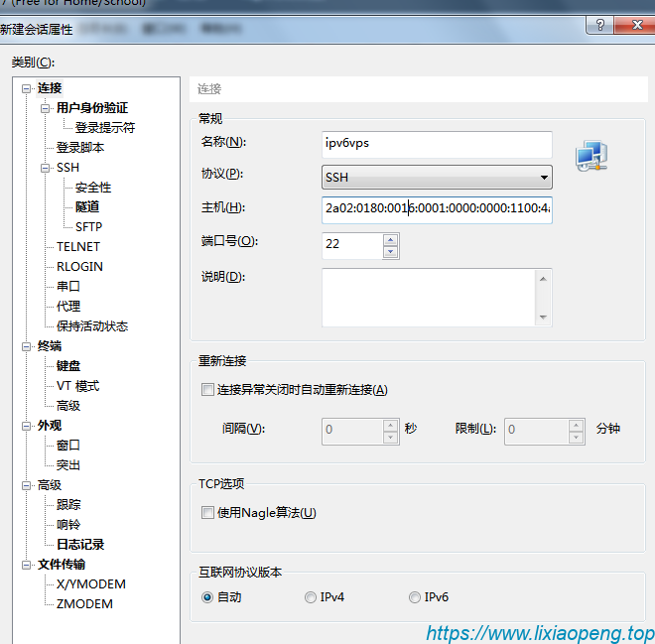The image size is (655, 644).
Task: Open the 键盘 terminal settings
Action: [68, 366]
